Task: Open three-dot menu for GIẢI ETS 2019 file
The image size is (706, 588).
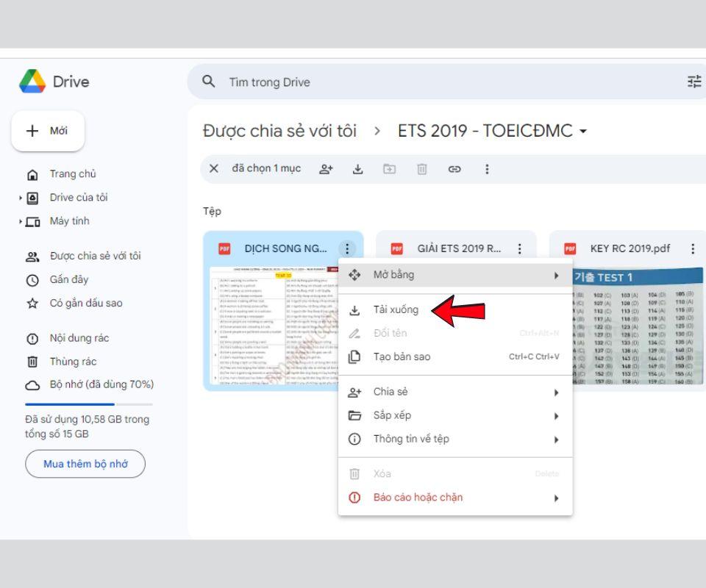Action: [520, 249]
